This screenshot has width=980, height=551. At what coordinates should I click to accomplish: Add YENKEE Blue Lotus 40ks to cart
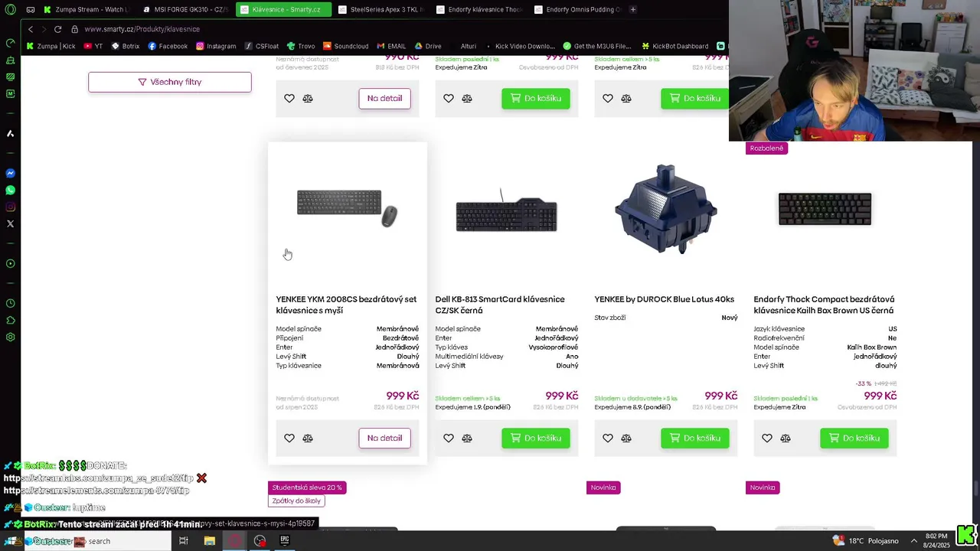pyautogui.click(x=695, y=438)
